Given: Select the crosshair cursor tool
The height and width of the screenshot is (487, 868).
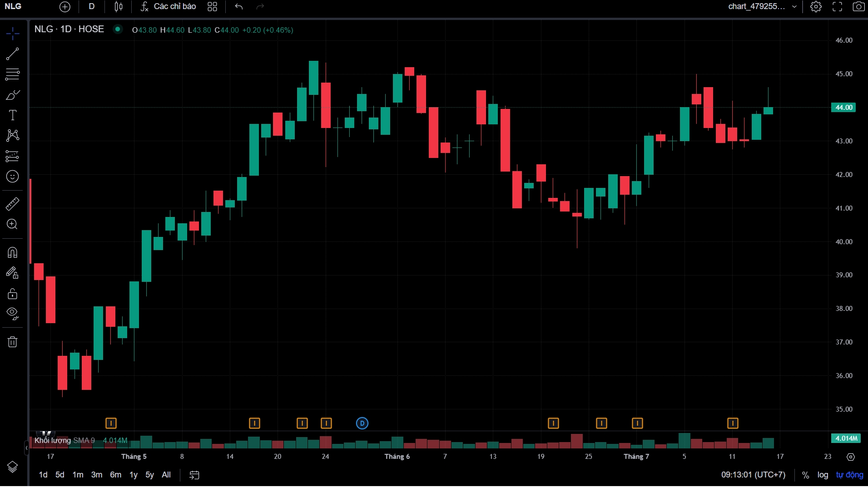Looking at the screenshot, I should tap(13, 34).
